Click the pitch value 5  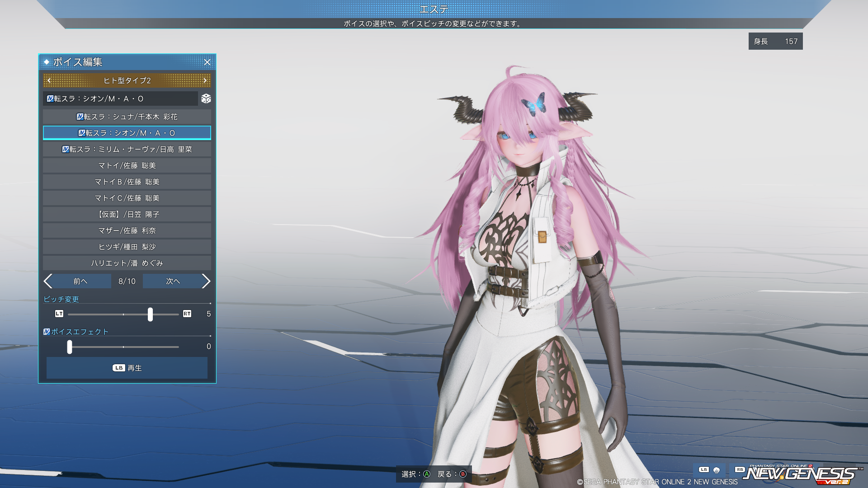point(208,314)
